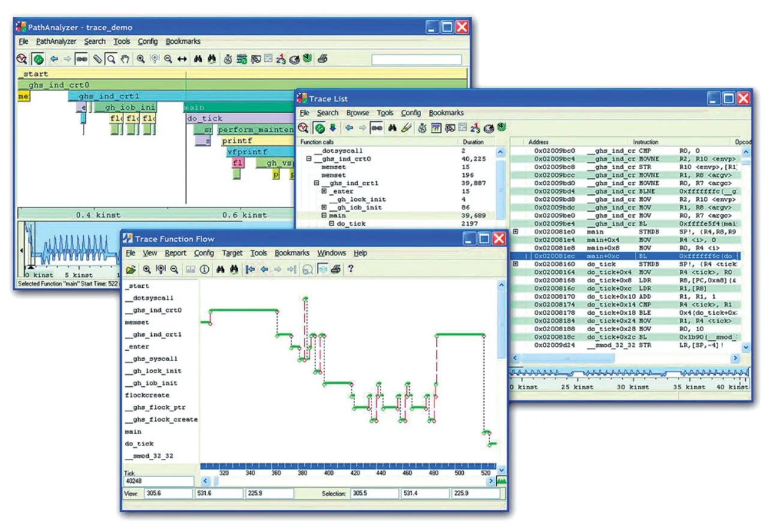Screen dimensions: 768x532
Task: Click the Duration column header
Action: (473, 142)
